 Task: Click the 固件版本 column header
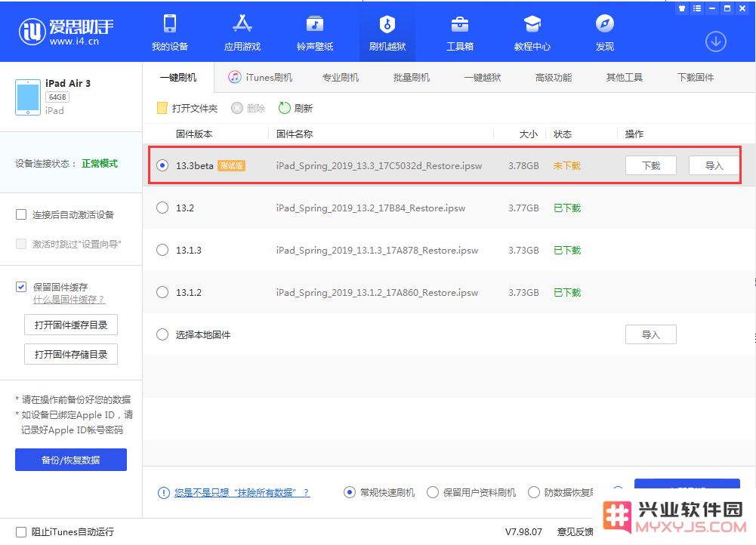194,134
